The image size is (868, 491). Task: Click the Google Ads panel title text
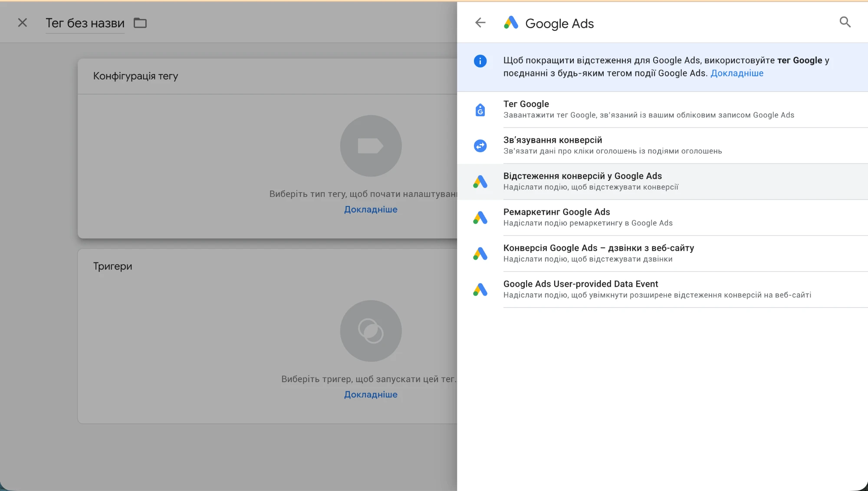tap(559, 23)
